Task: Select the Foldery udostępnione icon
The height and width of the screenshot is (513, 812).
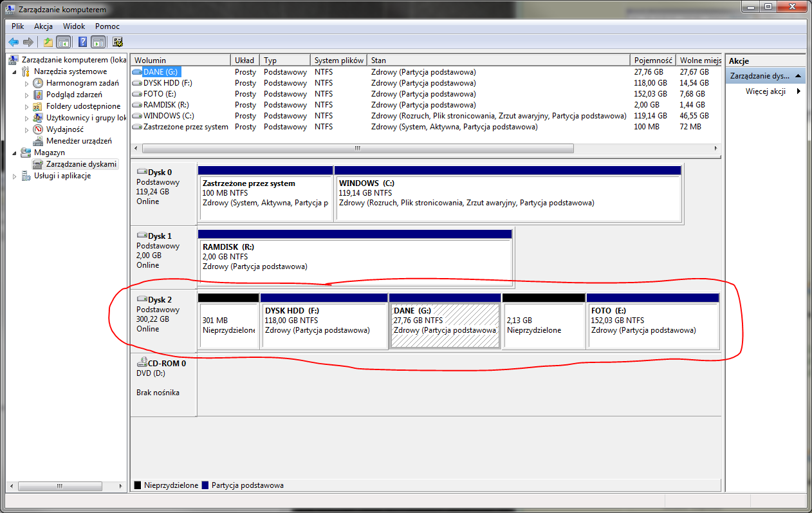Action: (x=39, y=106)
